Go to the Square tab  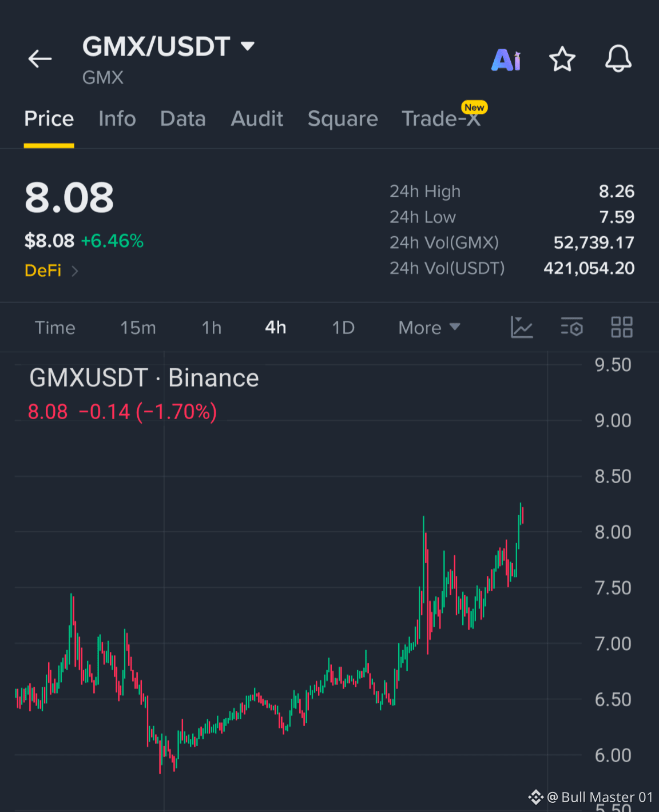[x=343, y=119]
